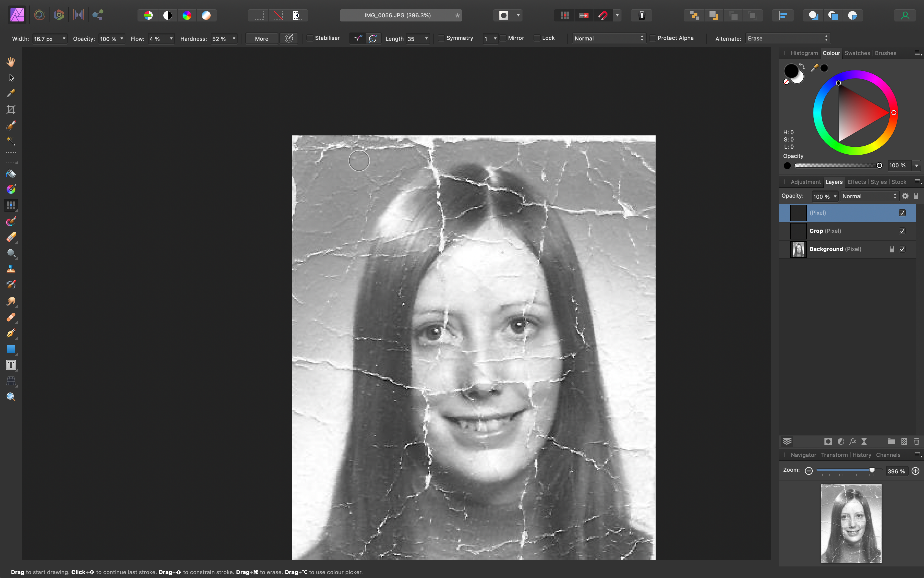Open the brush Width dropdown
This screenshot has height=578, width=924.
[x=64, y=39]
